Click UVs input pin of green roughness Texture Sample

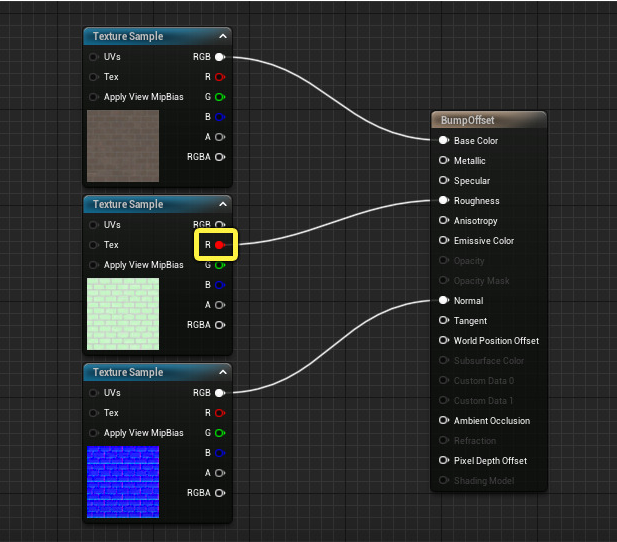93,225
